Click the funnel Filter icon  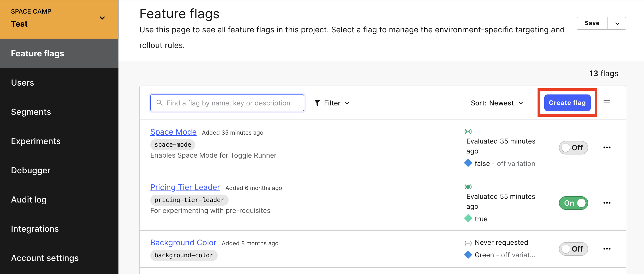tap(317, 103)
